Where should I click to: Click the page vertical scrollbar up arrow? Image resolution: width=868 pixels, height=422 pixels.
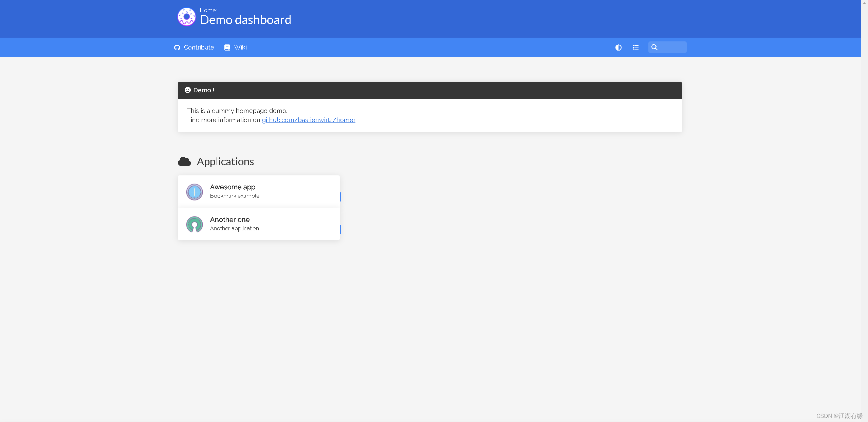point(864,3)
